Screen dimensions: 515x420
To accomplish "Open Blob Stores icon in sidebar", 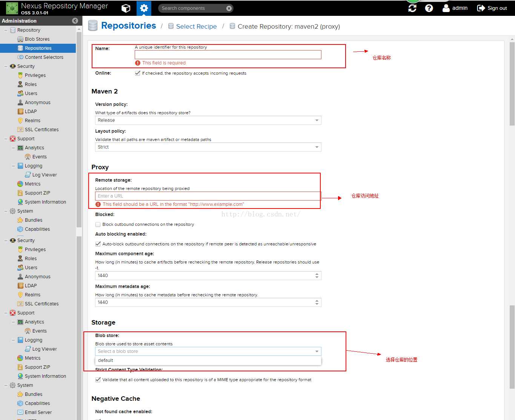I will [20, 39].
